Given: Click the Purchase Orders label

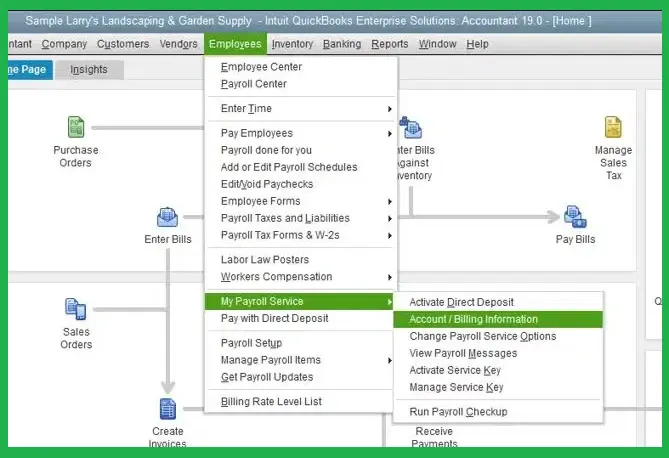Looking at the screenshot, I should tap(76, 157).
